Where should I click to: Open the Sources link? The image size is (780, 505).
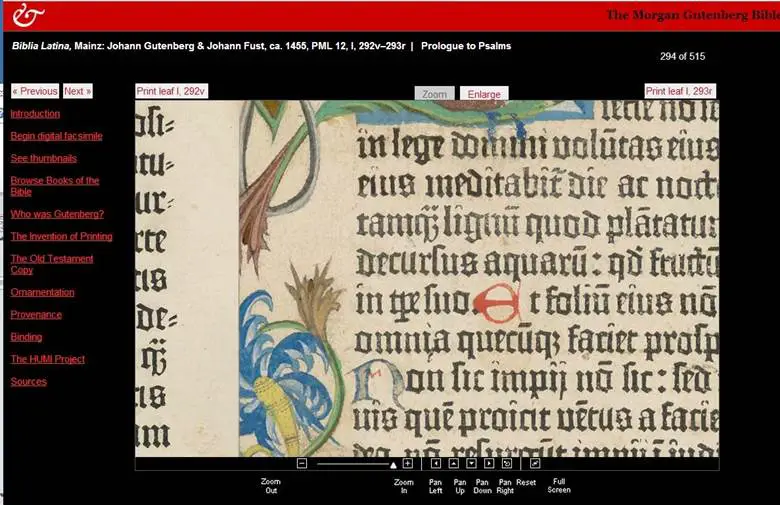28,382
